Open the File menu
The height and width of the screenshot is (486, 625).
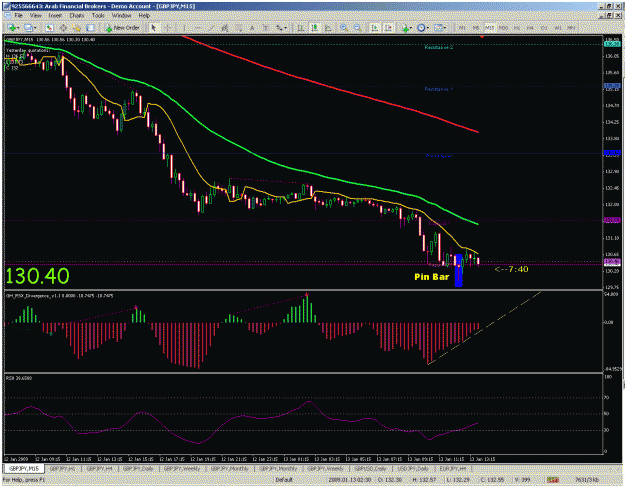click(19, 16)
